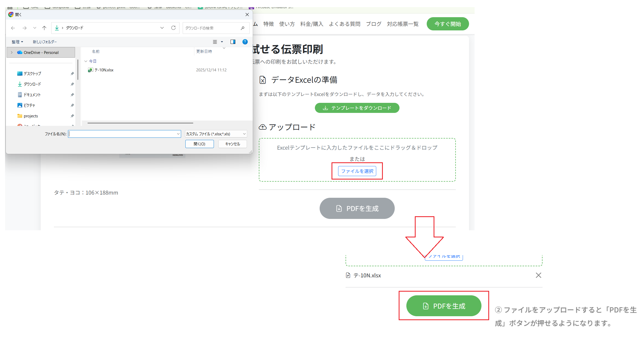Click the green 今すぐ開始 button

pyautogui.click(x=448, y=24)
